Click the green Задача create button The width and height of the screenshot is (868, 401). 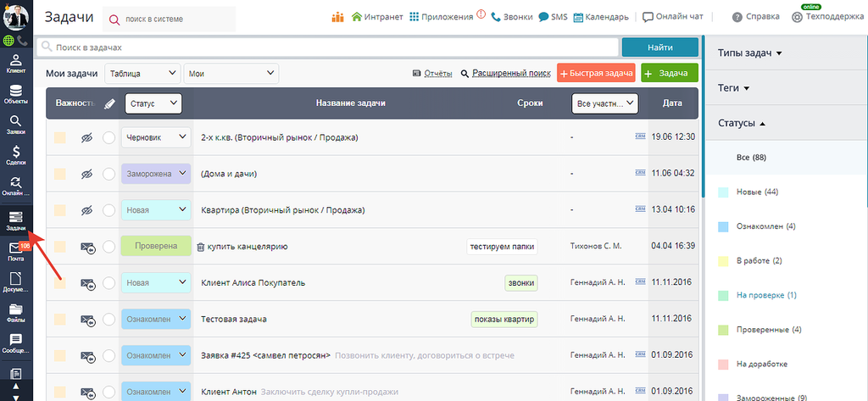(x=670, y=73)
